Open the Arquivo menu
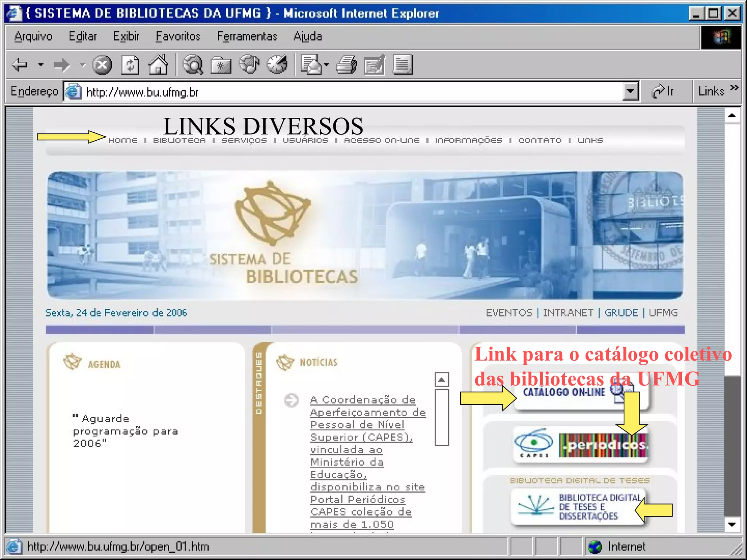 point(33,36)
